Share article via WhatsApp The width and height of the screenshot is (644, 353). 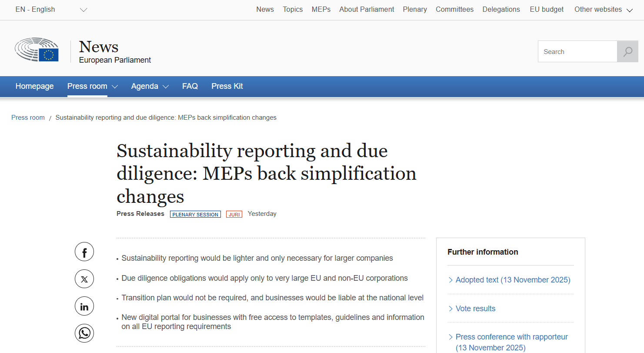point(84,333)
